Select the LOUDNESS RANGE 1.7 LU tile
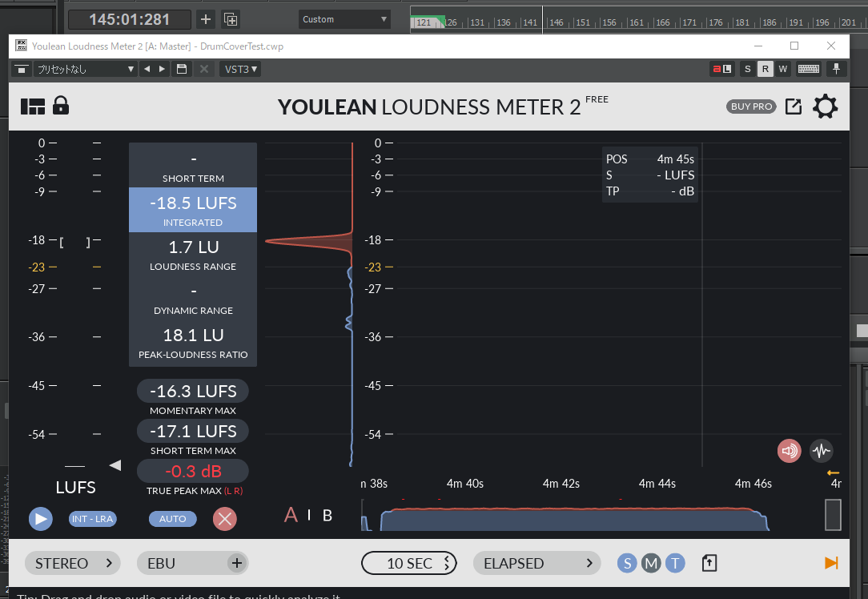 [x=193, y=254]
